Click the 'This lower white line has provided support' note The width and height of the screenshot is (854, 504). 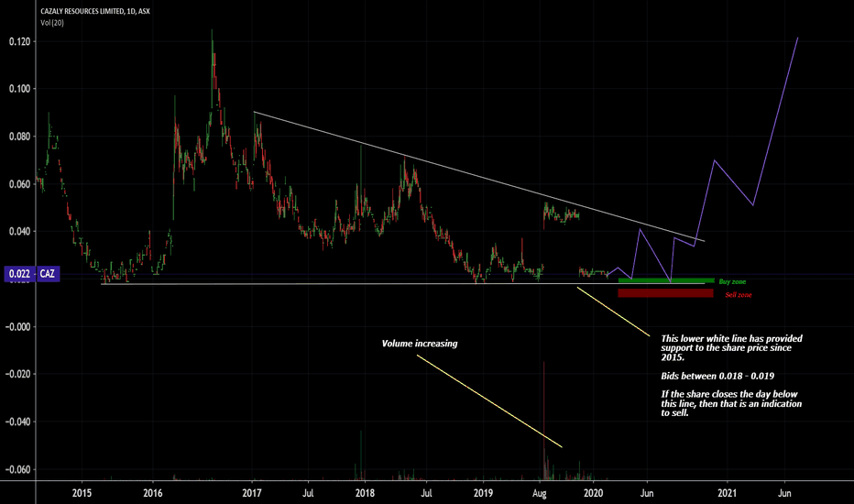[731, 347]
